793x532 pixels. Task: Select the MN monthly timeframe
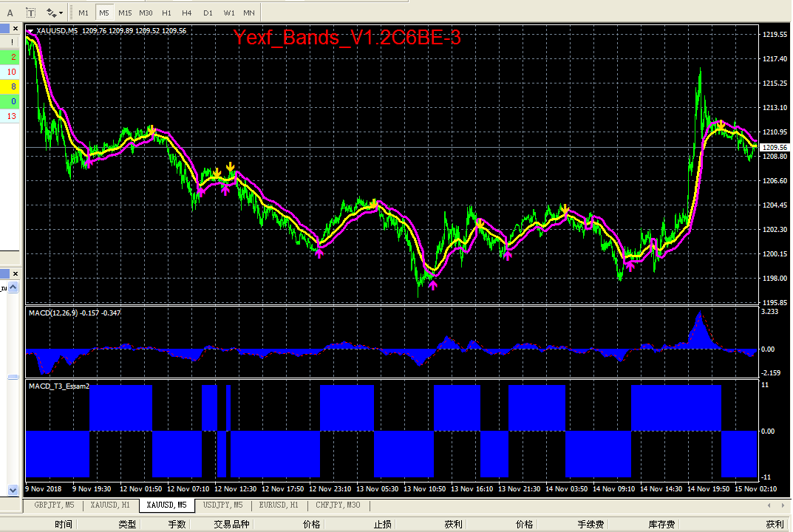249,13
